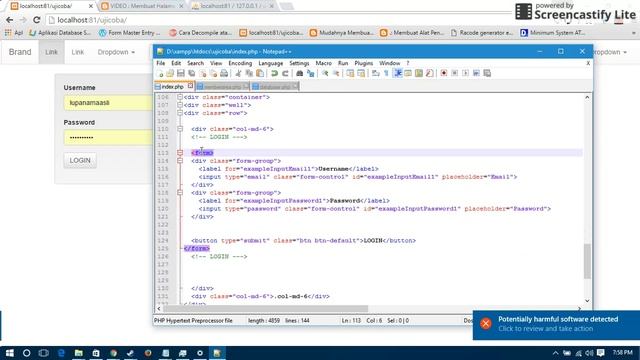Click editor scroll-up arrow
Image resolution: width=640 pixels, height=360 pixels.
coord(587,98)
